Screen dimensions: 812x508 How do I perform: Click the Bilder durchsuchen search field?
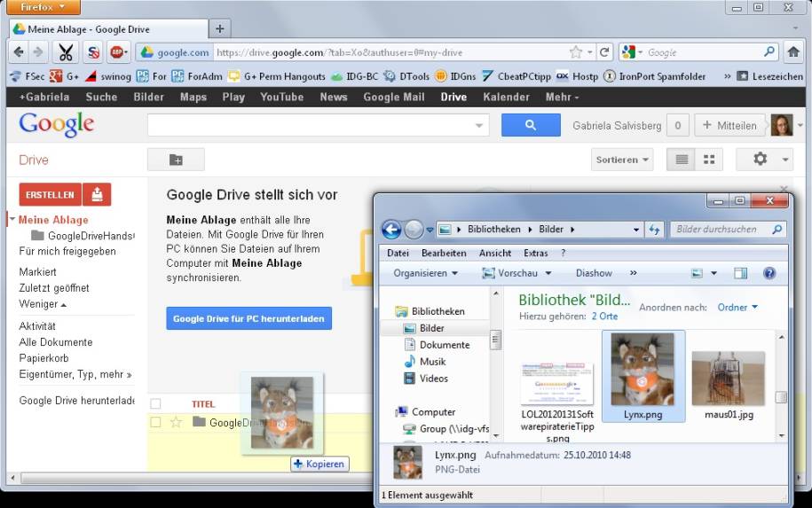coord(728,229)
